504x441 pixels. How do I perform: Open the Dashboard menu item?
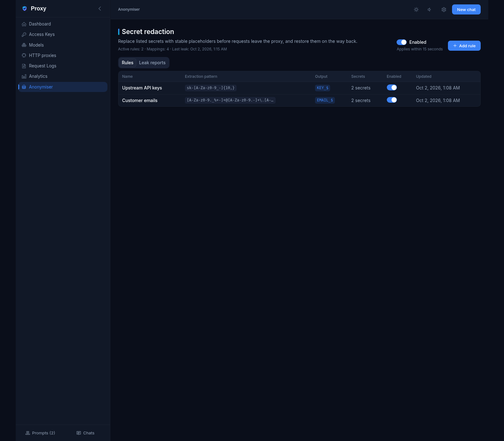pyautogui.click(x=63, y=24)
